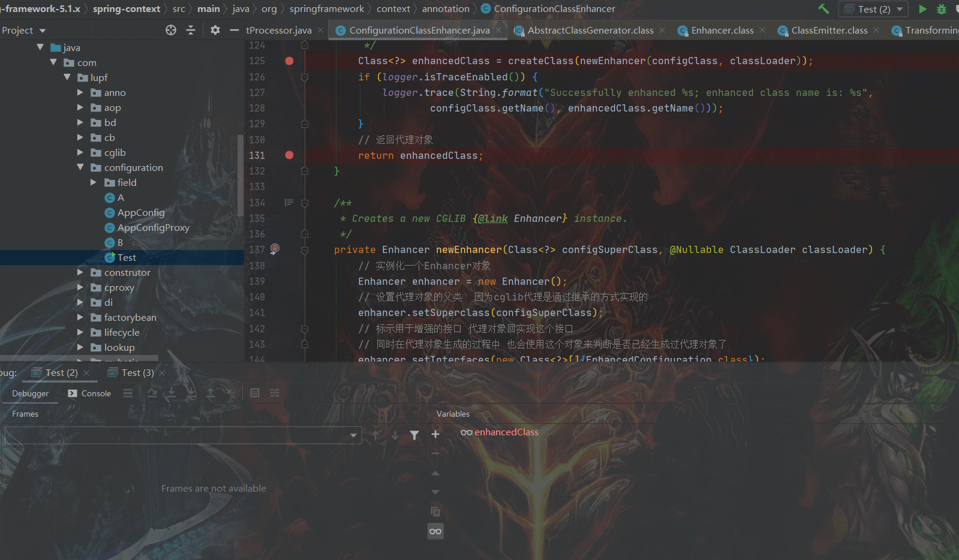Switch to the Console tab
This screenshot has width=959, height=560.
(90, 393)
